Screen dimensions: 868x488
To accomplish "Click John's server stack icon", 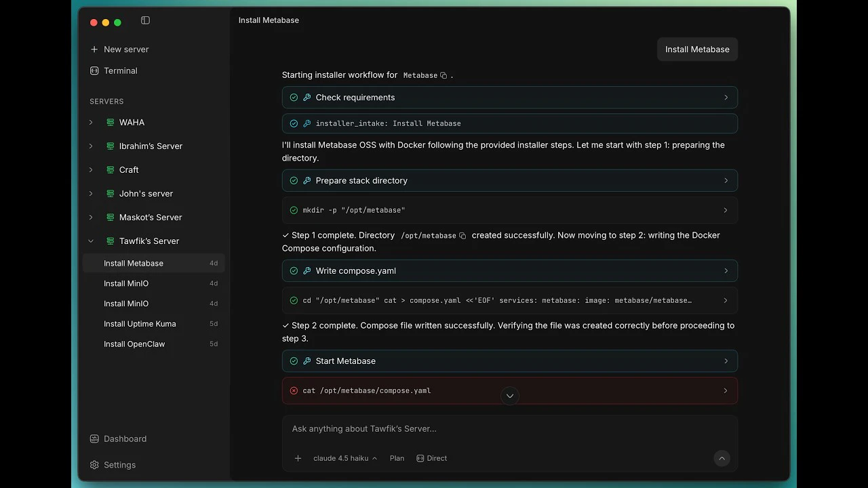I will coord(110,194).
